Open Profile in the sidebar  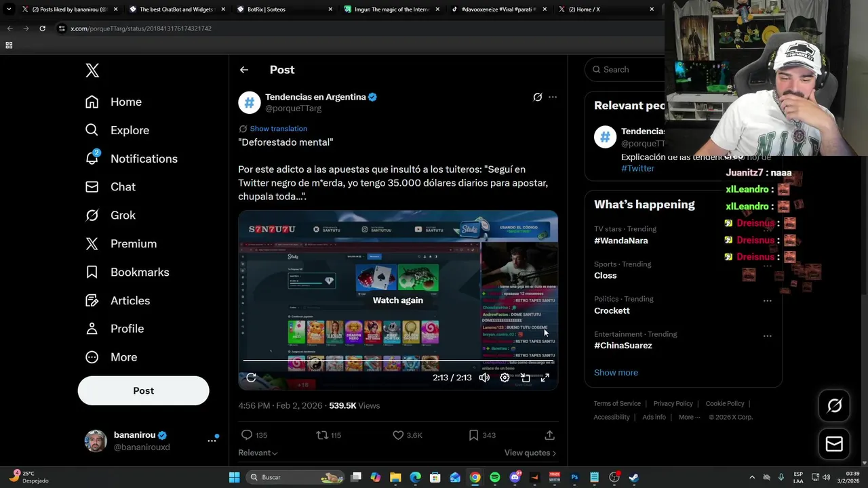[114, 329]
